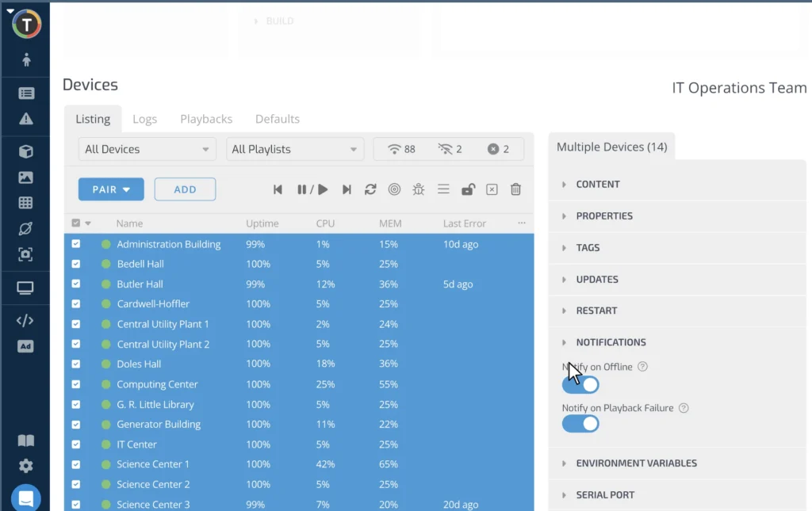Click help icon beside Notify on Playback Failure
This screenshot has height=511, width=812.
point(684,408)
